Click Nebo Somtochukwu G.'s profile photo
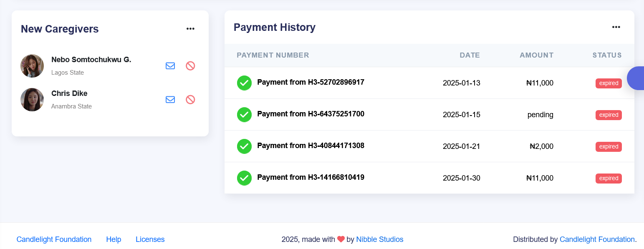644x249 pixels. (x=32, y=66)
